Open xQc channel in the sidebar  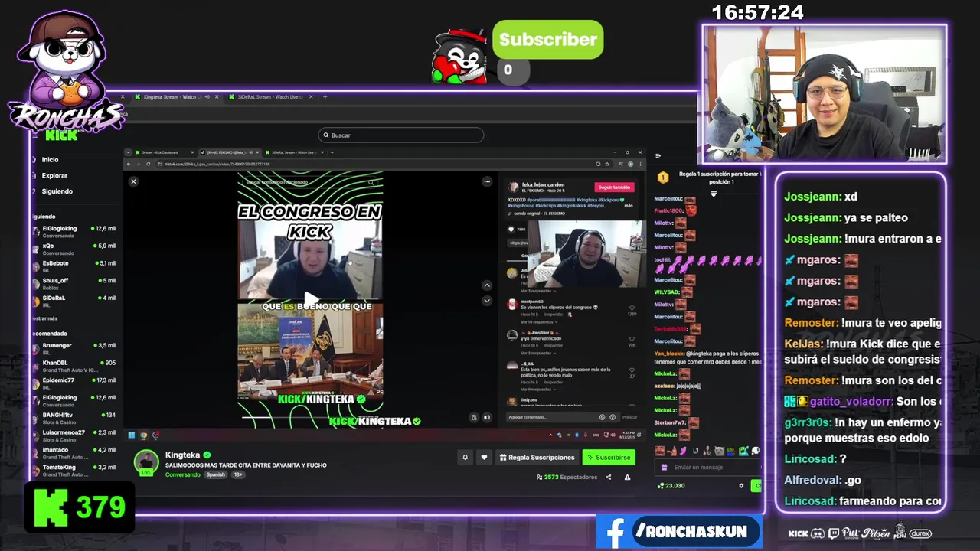(x=74, y=249)
